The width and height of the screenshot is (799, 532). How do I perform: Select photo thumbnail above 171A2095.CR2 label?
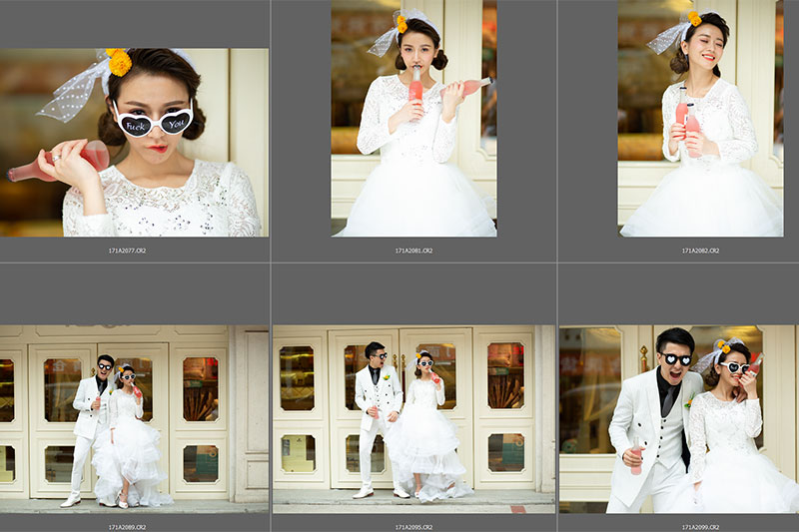[x=413, y=419]
